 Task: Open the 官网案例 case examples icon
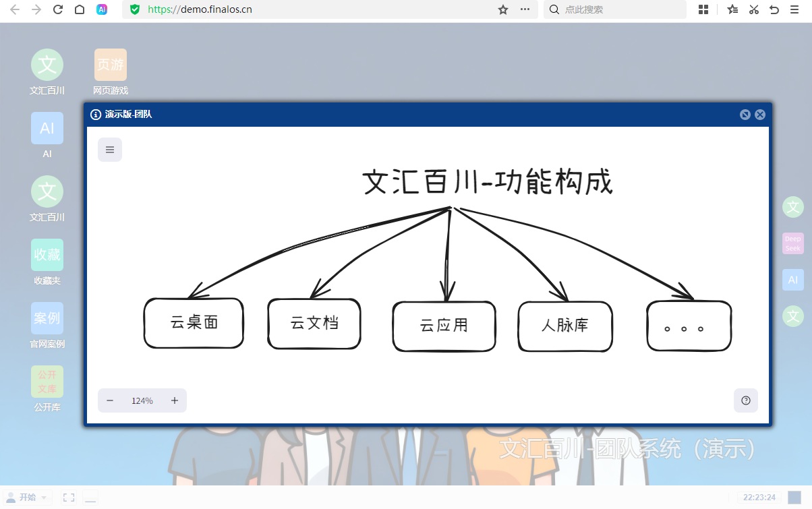47,319
